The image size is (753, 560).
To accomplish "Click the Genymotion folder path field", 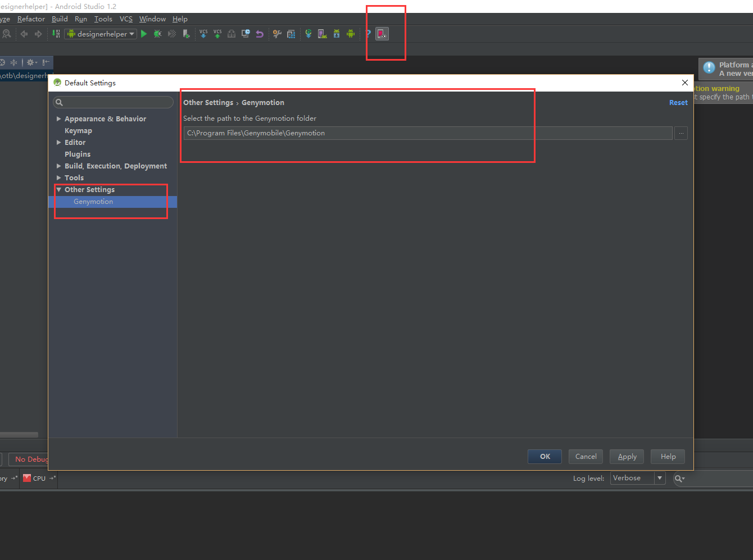I will [428, 133].
